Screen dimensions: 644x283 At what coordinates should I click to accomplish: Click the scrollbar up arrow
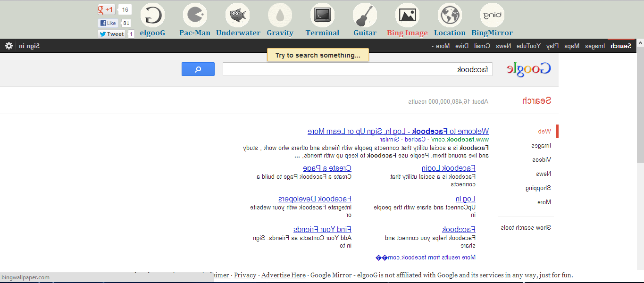coord(640,42)
